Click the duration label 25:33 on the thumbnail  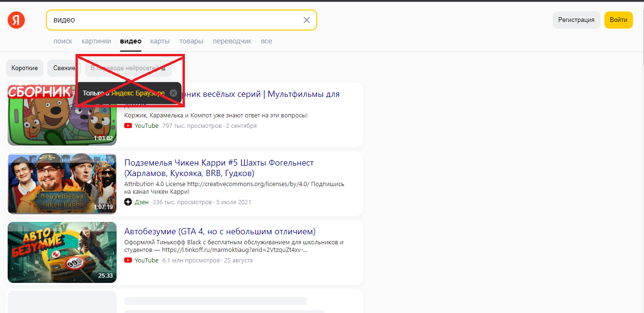pyautogui.click(x=106, y=275)
